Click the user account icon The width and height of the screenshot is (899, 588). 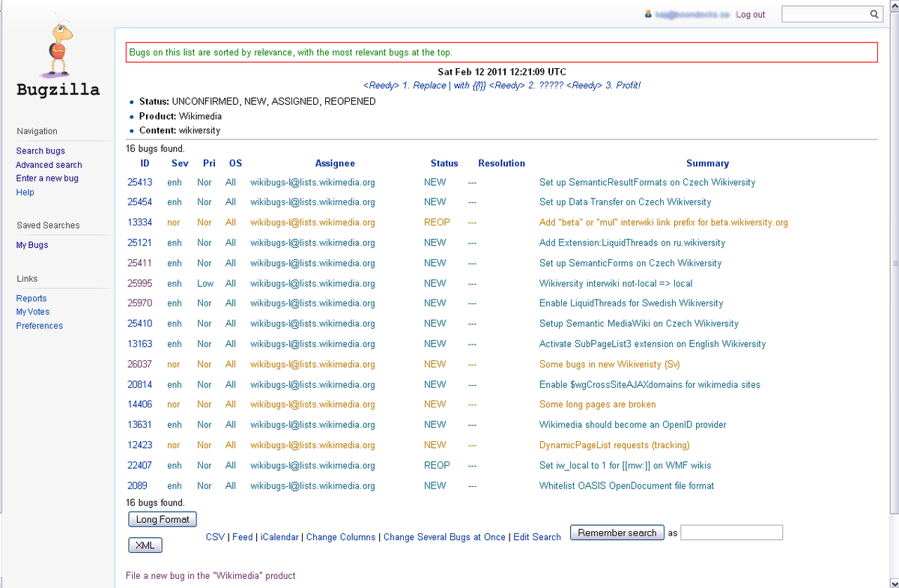[x=648, y=14]
